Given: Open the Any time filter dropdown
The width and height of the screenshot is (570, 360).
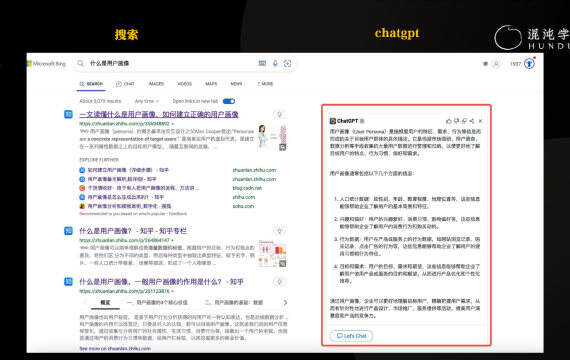Looking at the screenshot, I should [x=146, y=101].
